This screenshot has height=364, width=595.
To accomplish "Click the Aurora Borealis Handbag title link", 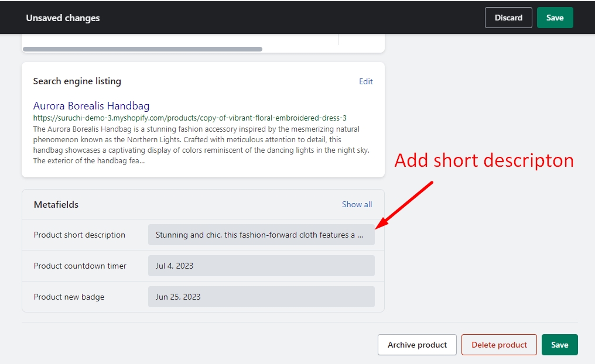I will (x=91, y=106).
